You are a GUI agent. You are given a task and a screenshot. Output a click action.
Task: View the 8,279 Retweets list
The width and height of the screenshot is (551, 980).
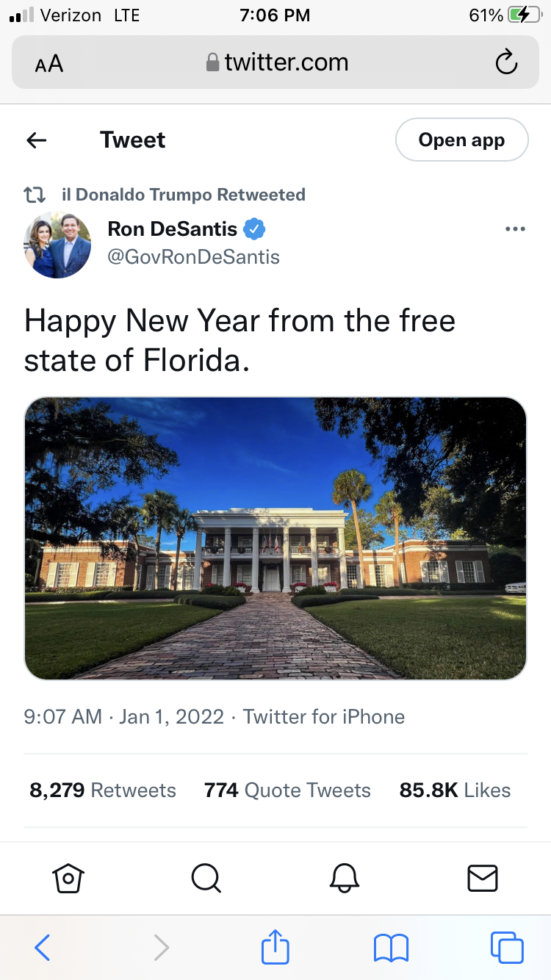103,790
